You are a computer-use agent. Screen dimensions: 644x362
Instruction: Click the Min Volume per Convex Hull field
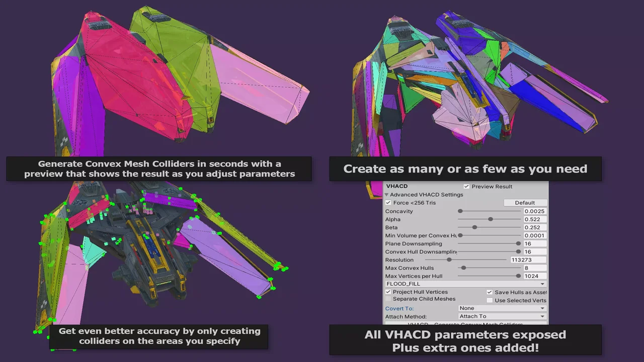[534, 236]
